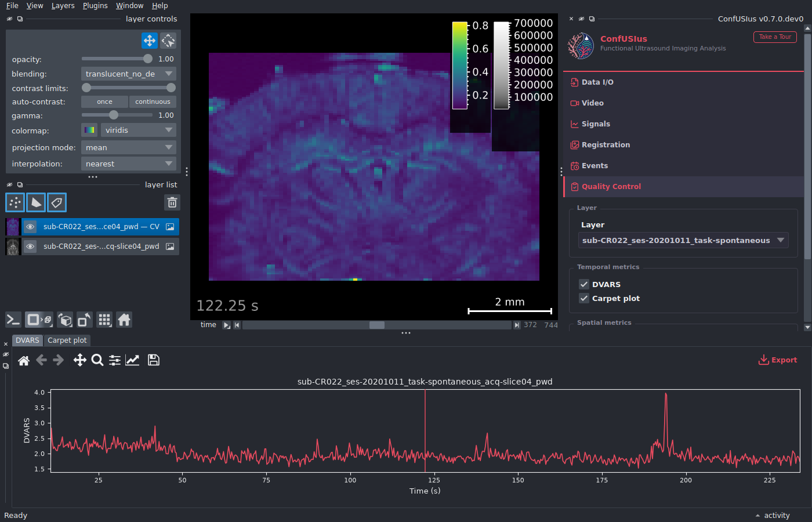Click the gamma slider handle
812x522 pixels.
(114, 115)
